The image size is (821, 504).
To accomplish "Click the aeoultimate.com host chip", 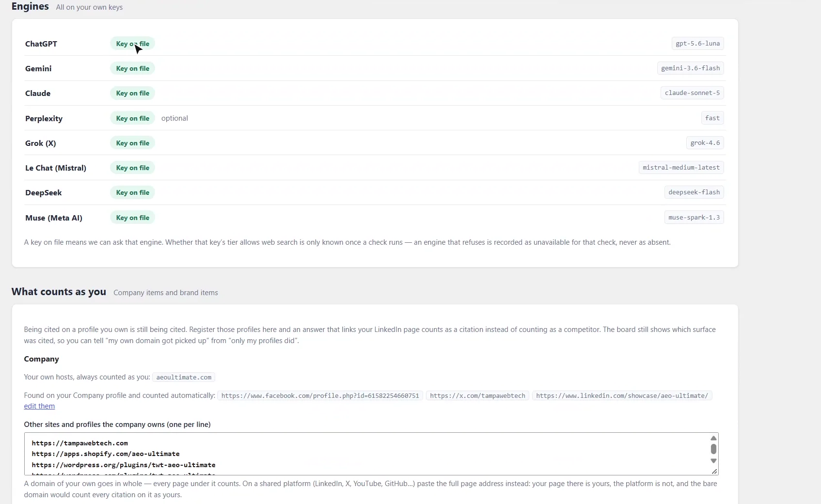I will pyautogui.click(x=184, y=377).
